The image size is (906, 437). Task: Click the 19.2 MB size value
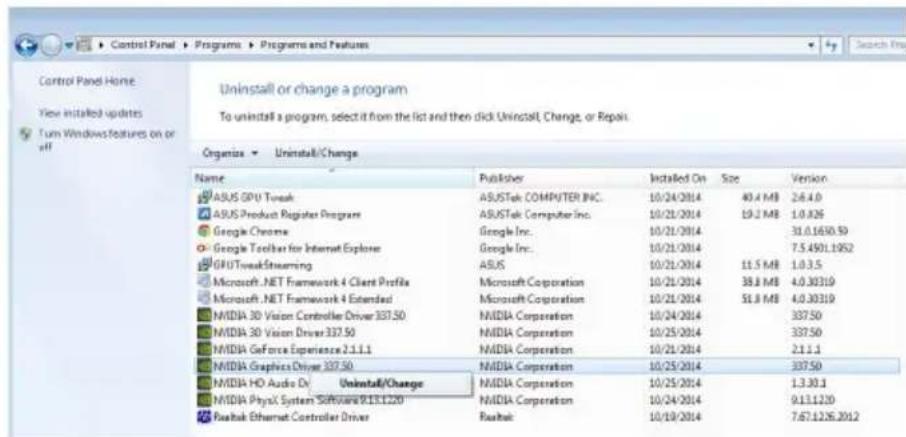point(761,215)
